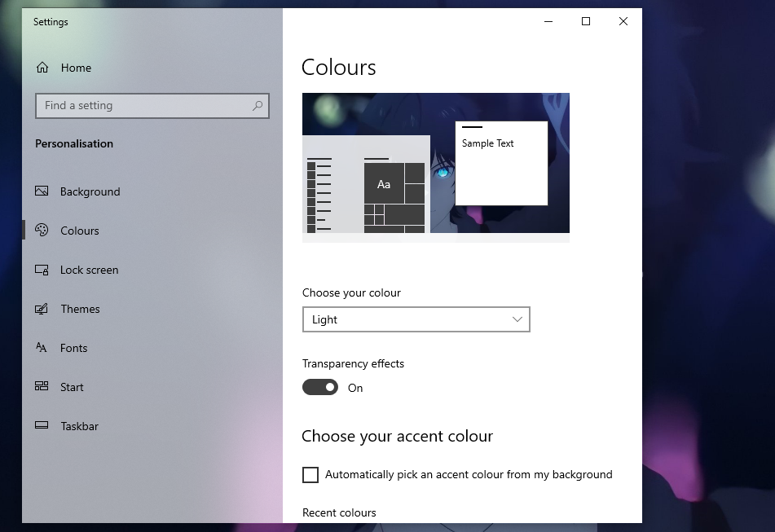Click the Background picture icon
Image resolution: width=775 pixels, height=532 pixels.
[42, 191]
